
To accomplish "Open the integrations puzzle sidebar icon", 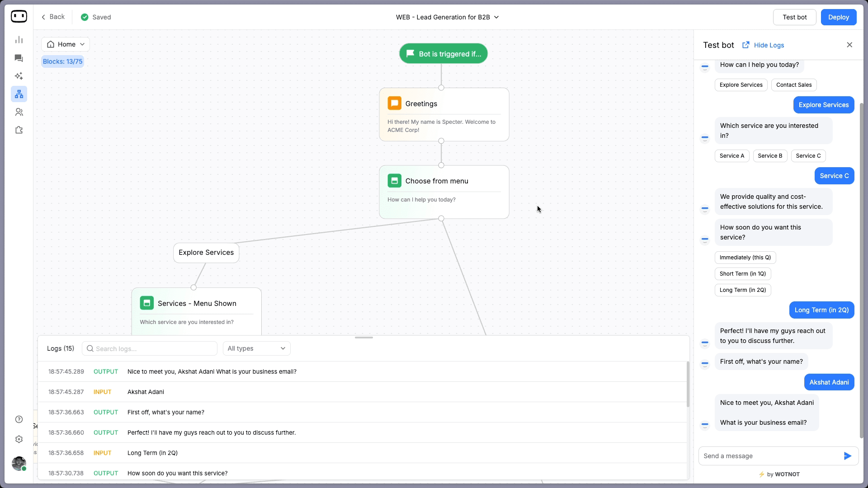I will [19, 130].
